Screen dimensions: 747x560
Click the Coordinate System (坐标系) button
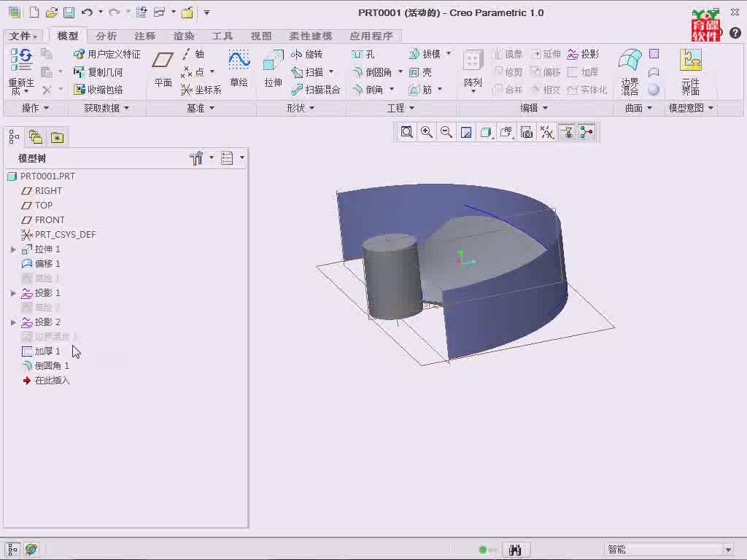pyautogui.click(x=201, y=90)
